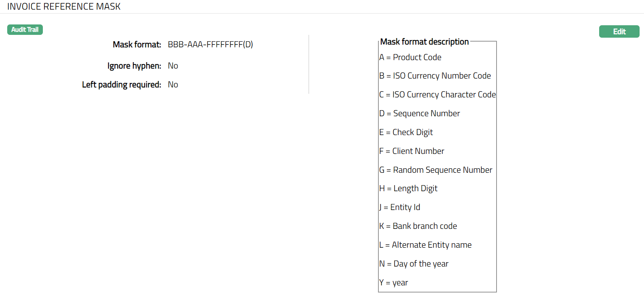Open the Audit Trail
644x295 pixels.
(x=25, y=30)
